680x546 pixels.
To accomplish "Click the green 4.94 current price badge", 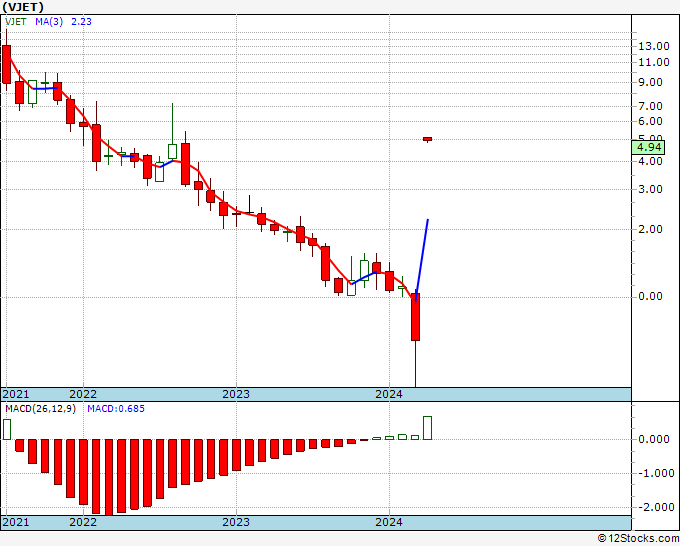I will [x=648, y=147].
